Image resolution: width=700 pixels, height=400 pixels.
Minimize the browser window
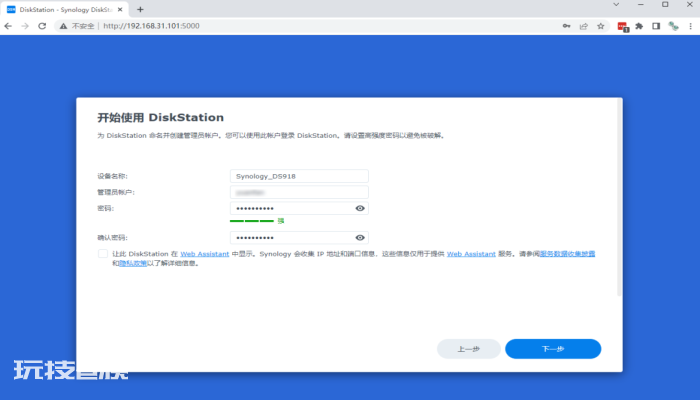[x=641, y=4]
